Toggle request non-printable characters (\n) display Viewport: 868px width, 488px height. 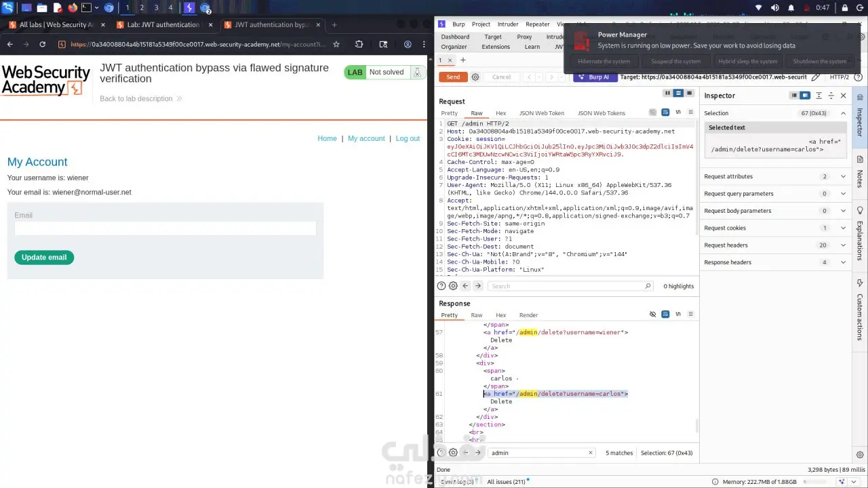(x=678, y=113)
